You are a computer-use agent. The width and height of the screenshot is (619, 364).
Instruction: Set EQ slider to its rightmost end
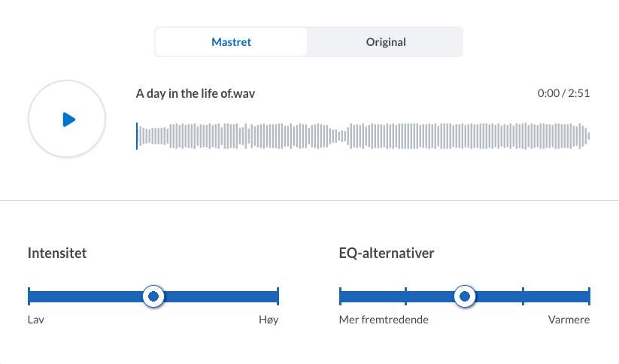pyautogui.click(x=589, y=297)
